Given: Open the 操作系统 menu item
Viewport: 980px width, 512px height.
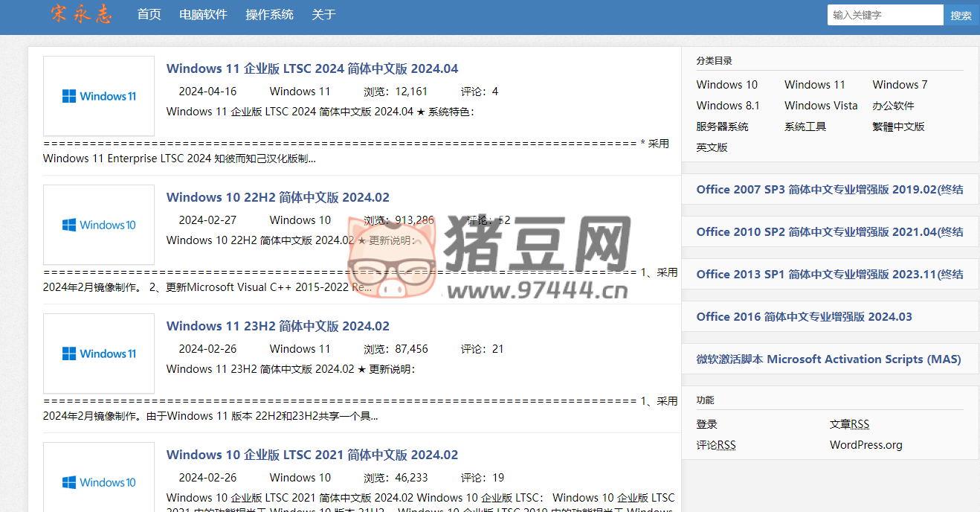Looking at the screenshot, I should point(269,14).
